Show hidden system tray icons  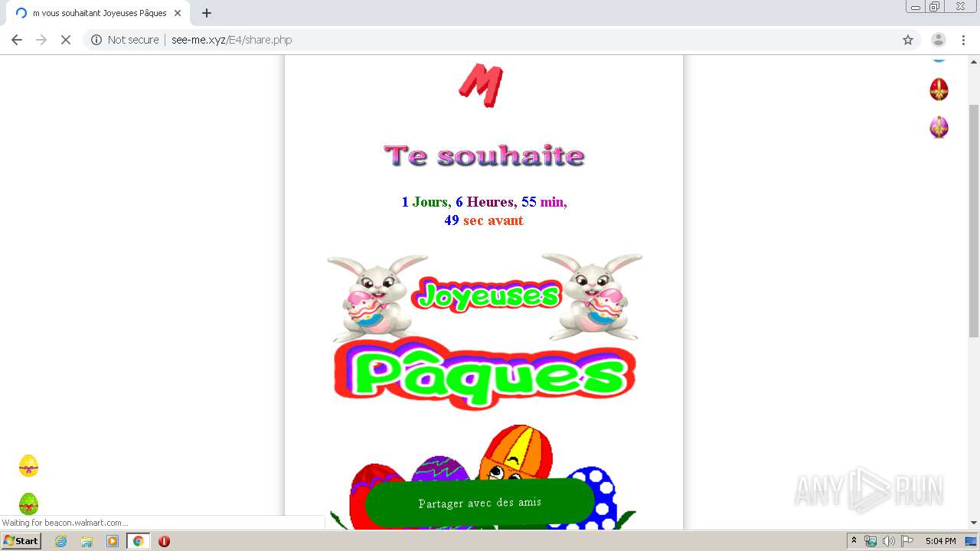pyautogui.click(x=854, y=541)
